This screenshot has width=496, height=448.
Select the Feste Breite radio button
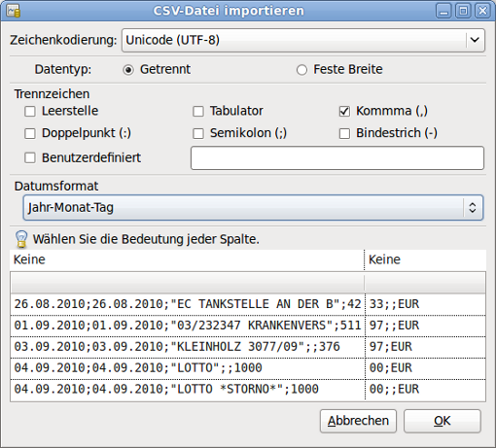301,70
